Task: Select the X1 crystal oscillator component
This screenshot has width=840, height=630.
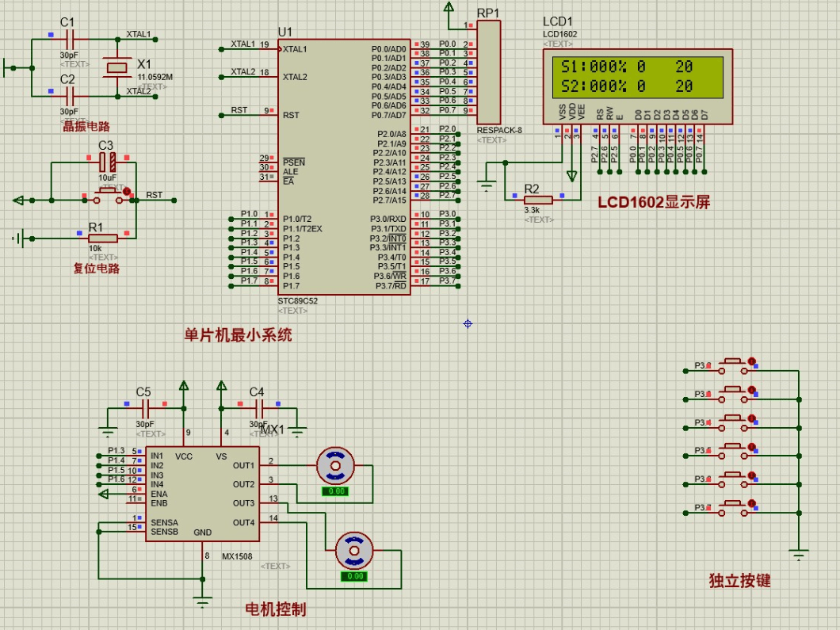Action: click(x=117, y=68)
